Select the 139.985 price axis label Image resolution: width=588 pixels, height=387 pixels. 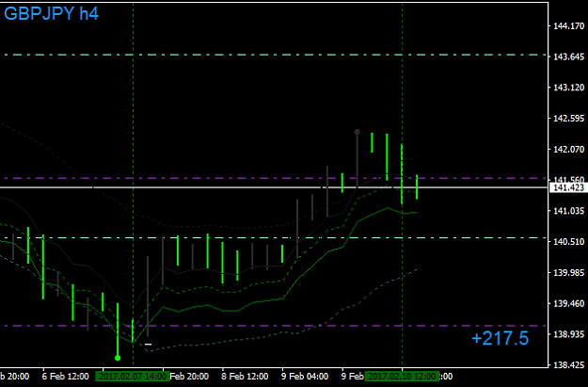(569, 272)
